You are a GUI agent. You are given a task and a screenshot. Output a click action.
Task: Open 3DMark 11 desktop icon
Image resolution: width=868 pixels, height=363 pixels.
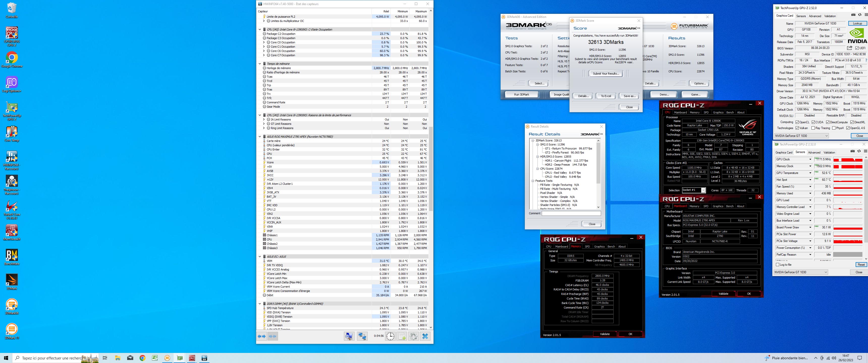point(12,331)
